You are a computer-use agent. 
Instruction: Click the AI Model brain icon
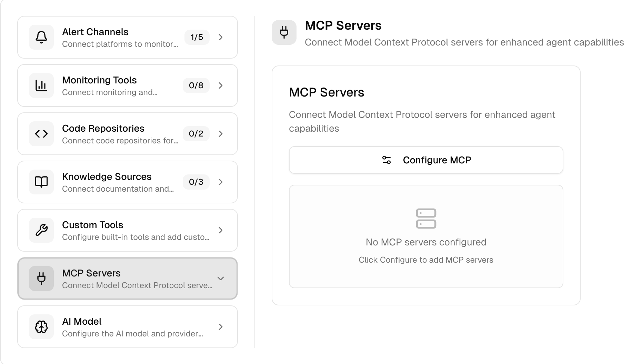click(41, 327)
